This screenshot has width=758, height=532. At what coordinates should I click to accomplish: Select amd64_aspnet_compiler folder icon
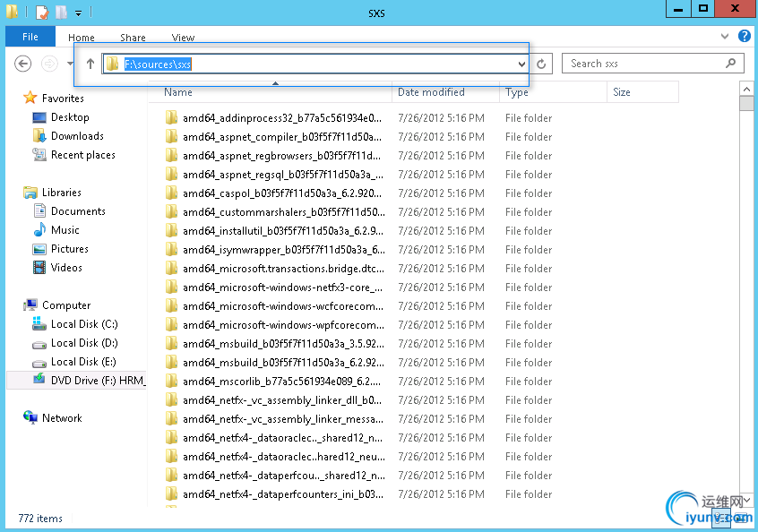(171, 136)
